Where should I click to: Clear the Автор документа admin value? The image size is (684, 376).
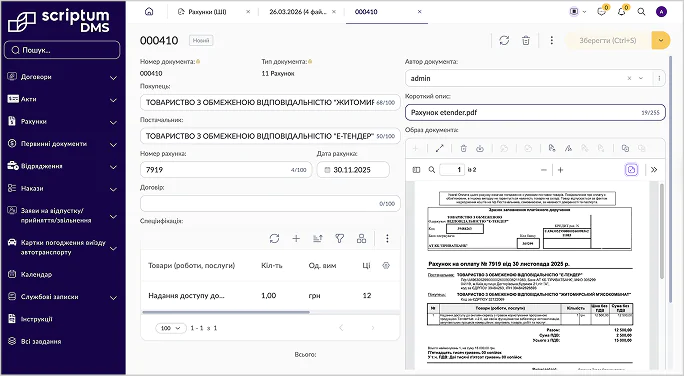[629, 79]
